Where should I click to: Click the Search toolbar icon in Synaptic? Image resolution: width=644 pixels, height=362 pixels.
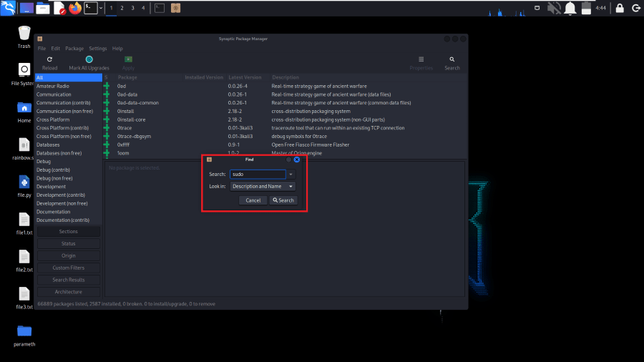pos(452,63)
